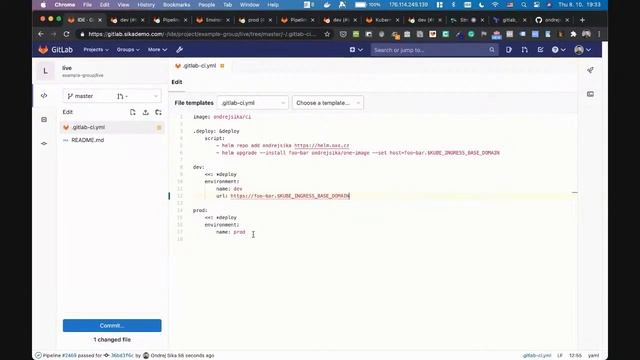Viewport: 640px width, 360px height.
Task: Open the To-Do list icon in navbar
Action: point(540,50)
